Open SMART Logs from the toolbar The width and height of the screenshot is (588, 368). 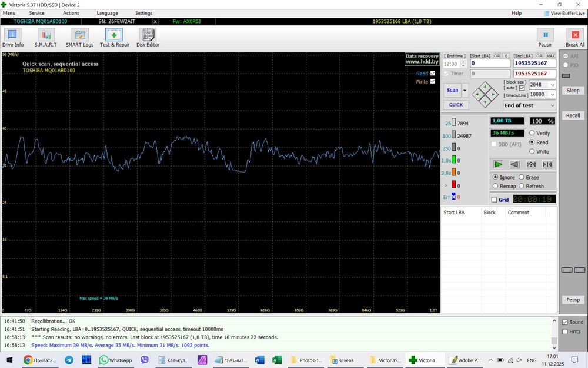[79, 37]
